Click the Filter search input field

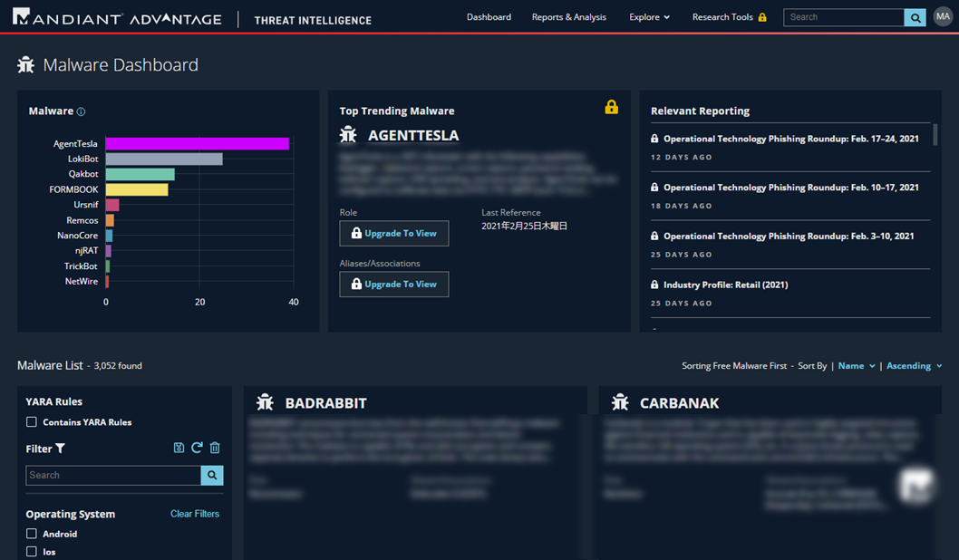coord(113,475)
